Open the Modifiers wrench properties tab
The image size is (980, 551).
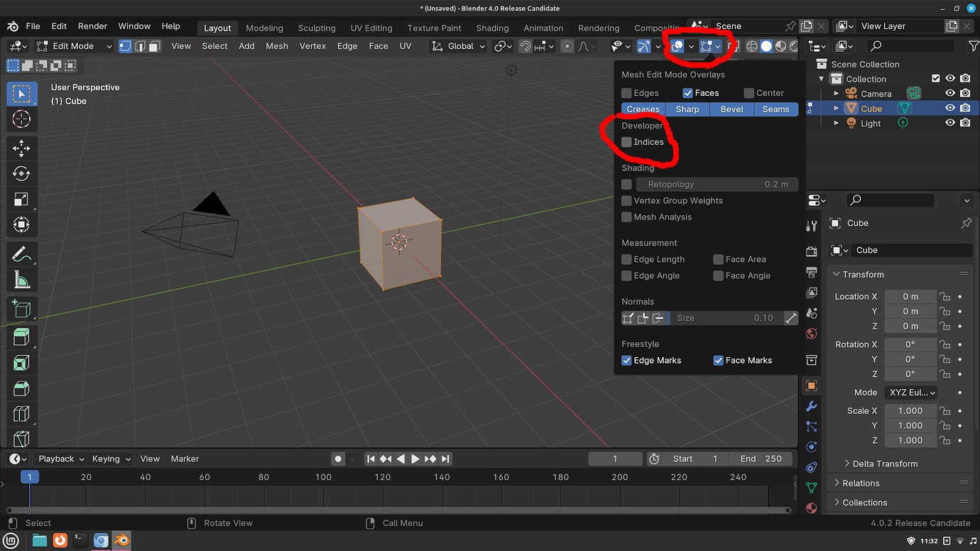point(812,406)
